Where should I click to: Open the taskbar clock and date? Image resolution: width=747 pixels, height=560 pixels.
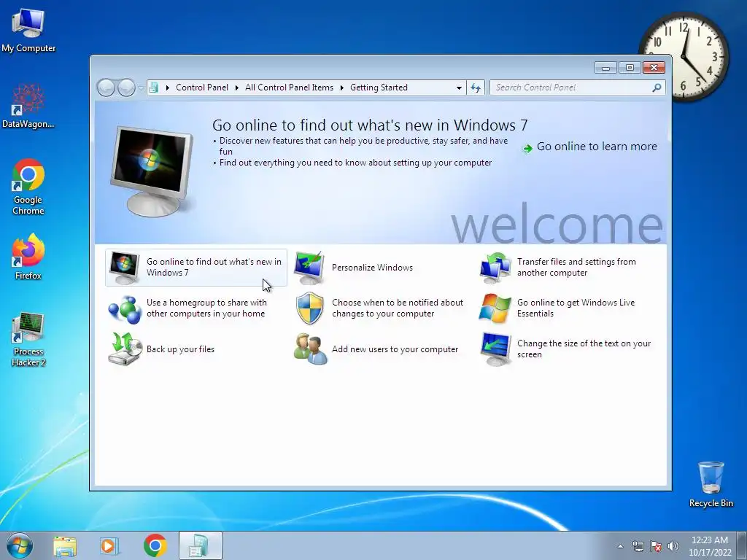[710, 546]
